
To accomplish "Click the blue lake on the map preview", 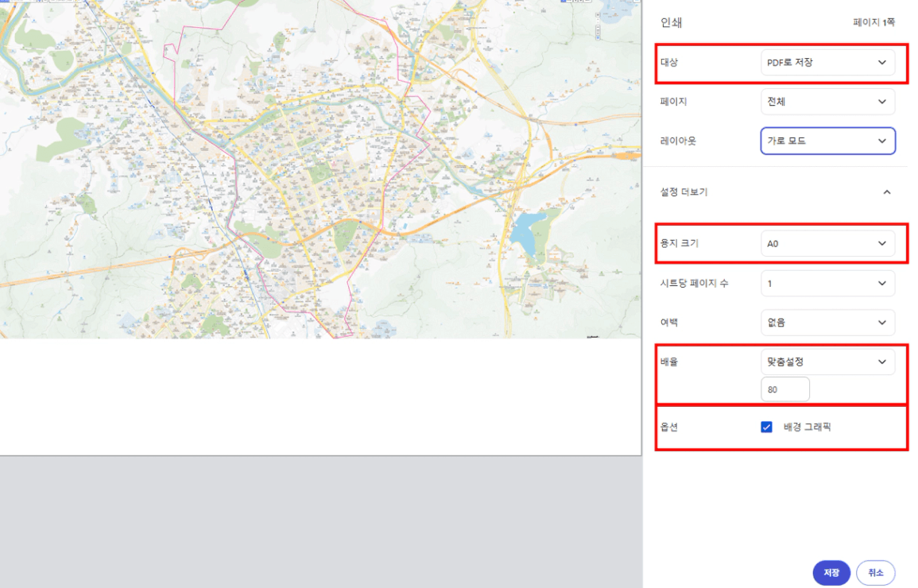I will (x=523, y=233).
